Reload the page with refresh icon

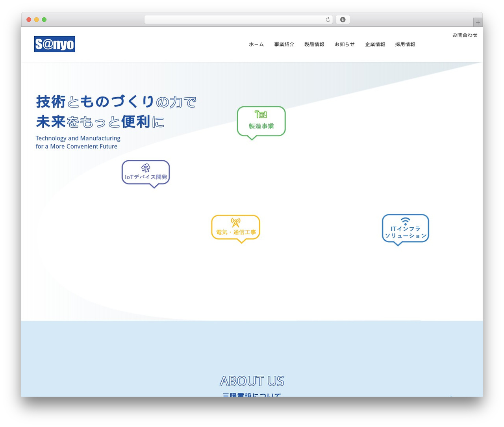point(328,20)
